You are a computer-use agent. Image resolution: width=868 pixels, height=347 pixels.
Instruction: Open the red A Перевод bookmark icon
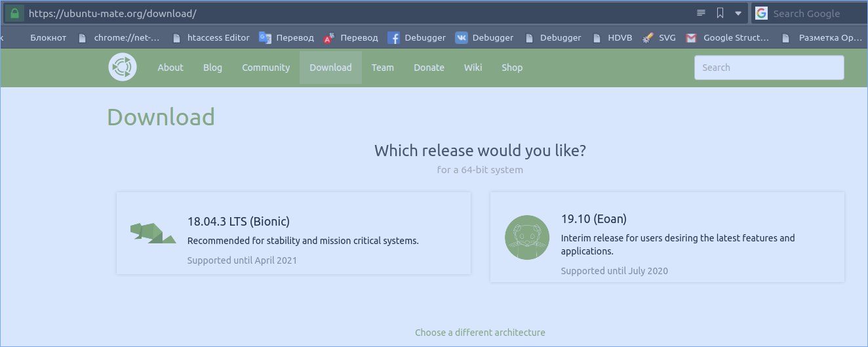pyautogui.click(x=329, y=38)
